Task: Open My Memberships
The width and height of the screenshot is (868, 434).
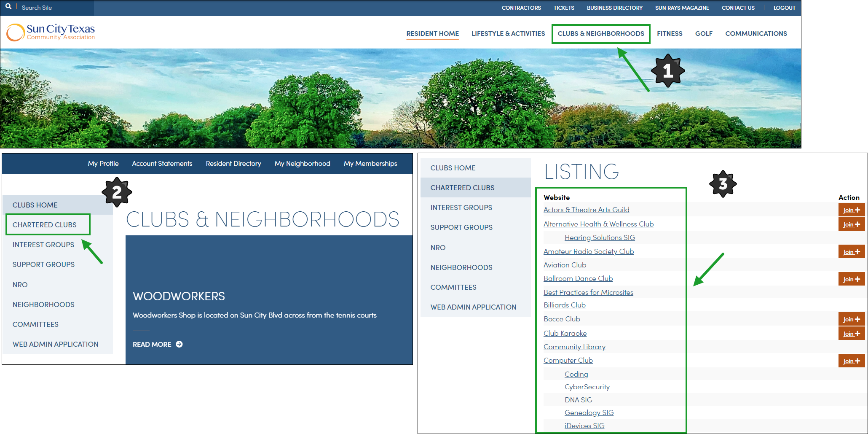Action: click(x=370, y=163)
